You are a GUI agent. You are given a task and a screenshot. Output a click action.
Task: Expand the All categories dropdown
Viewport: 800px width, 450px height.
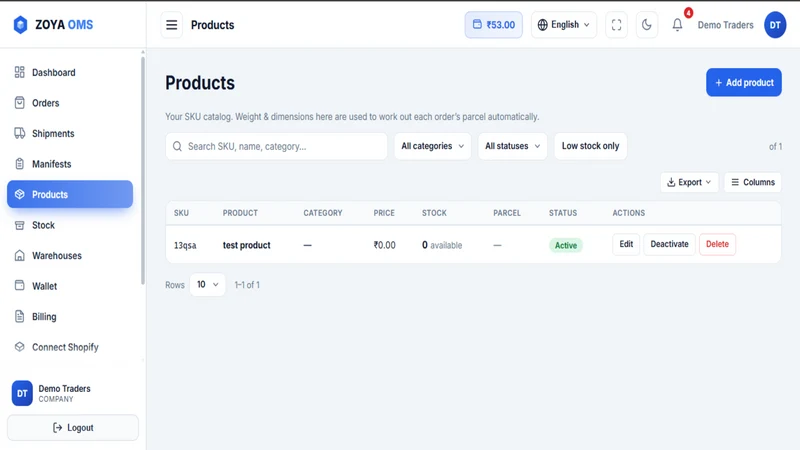pos(432,146)
